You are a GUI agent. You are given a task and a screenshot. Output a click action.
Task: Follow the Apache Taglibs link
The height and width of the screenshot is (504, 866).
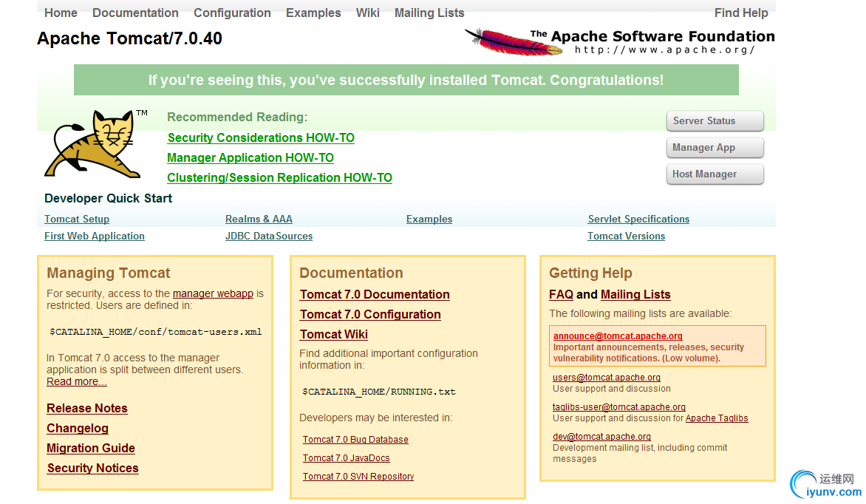(717, 418)
